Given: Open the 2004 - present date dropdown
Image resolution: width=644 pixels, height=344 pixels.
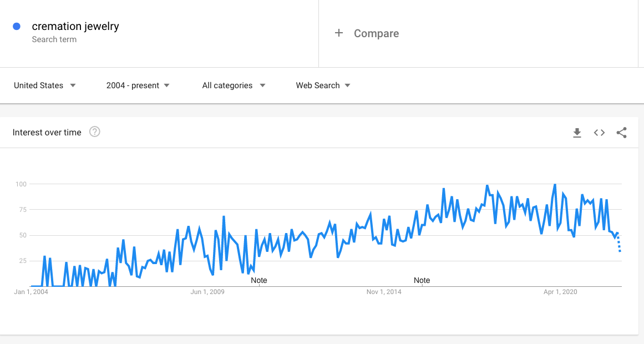Looking at the screenshot, I should coord(138,85).
